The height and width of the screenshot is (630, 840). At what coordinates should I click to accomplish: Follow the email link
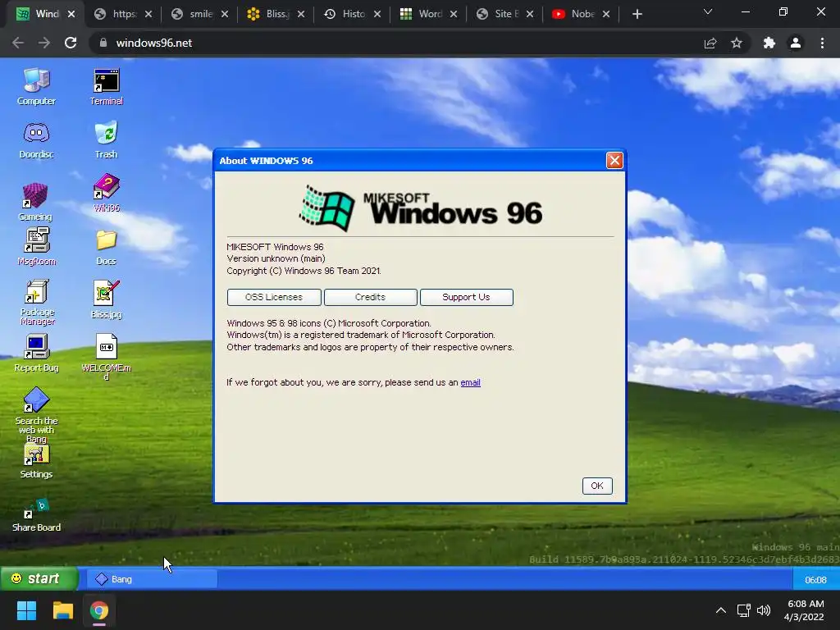pos(470,382)
